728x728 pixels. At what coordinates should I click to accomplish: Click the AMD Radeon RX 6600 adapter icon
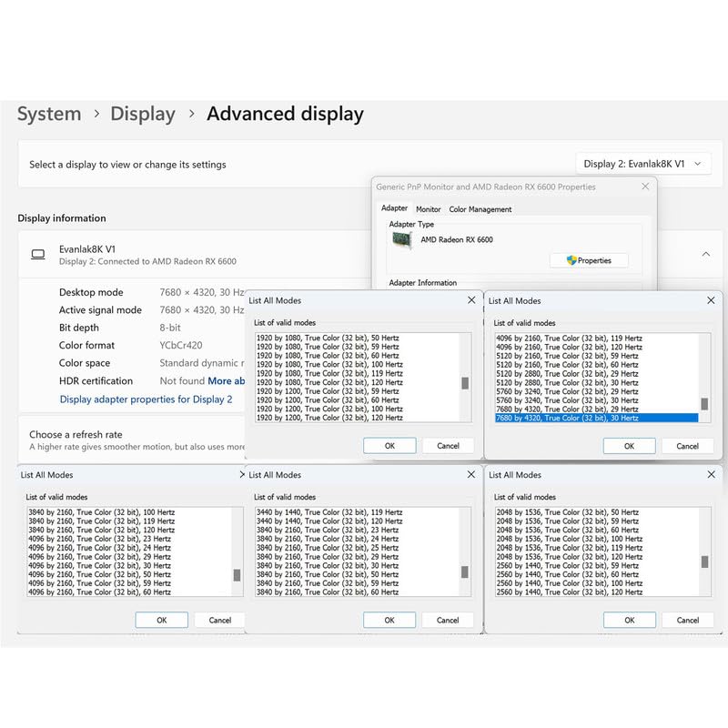pos(401,240)
